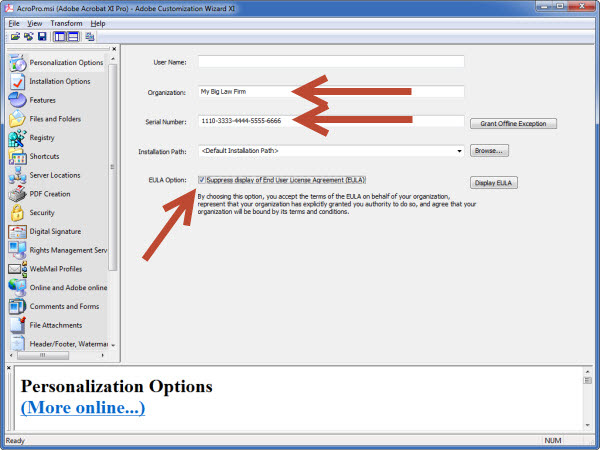Viewport: 600px width, 450px height.
Task: Click the sidebar scroll up arrow
Action: (113, 59)
